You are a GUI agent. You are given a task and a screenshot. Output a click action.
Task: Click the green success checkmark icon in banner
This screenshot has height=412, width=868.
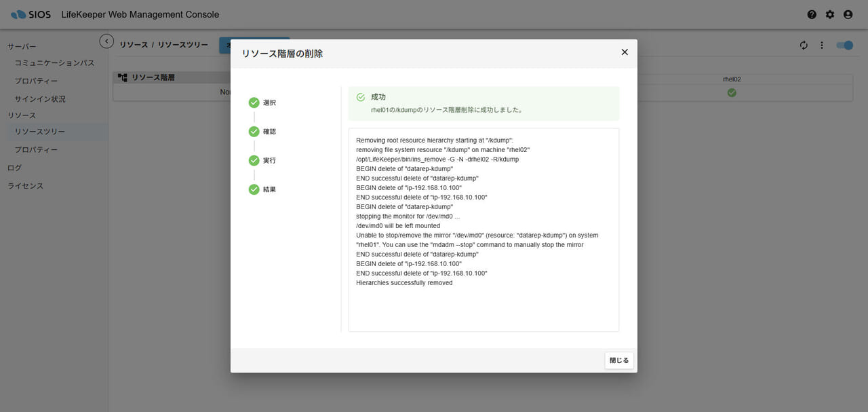(x=361, y=98)
